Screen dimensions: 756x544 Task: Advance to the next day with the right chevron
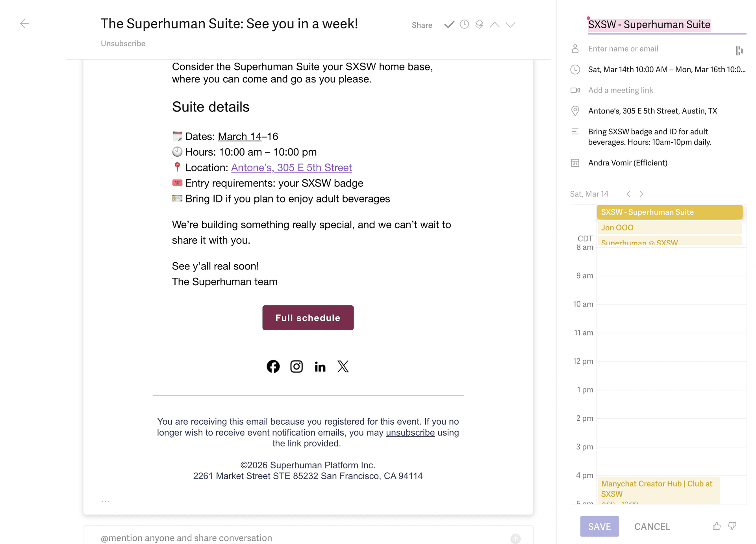[x=641, y=194]
